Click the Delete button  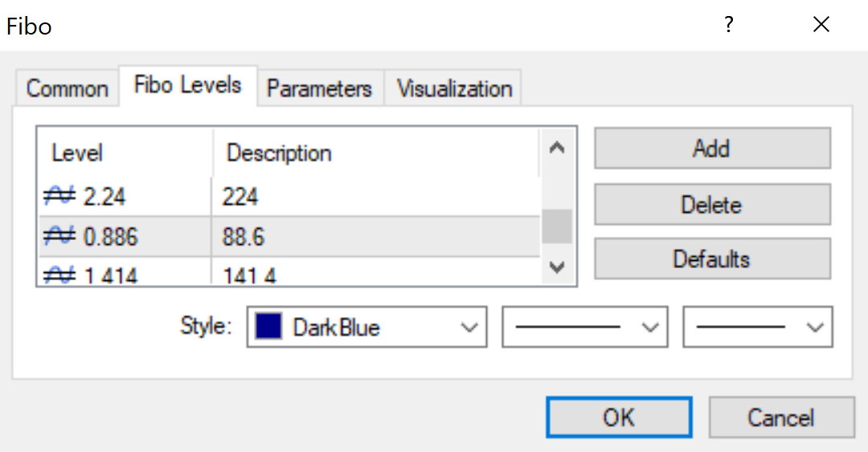click(x=712, y=205)
